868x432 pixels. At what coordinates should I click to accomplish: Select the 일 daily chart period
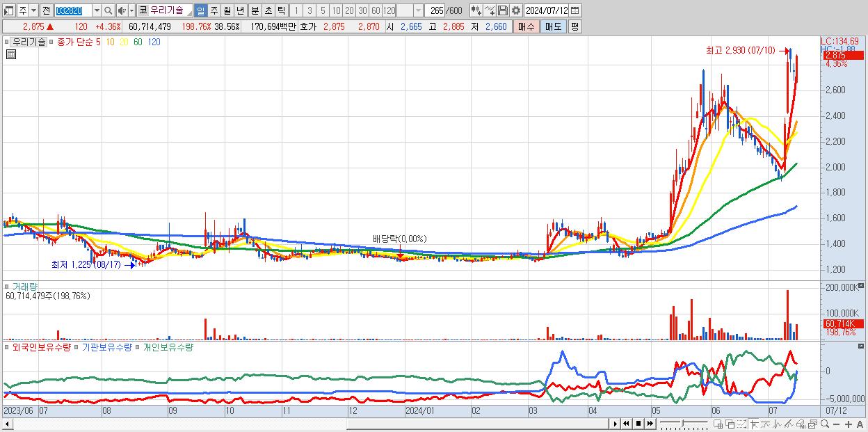pos(200,10)
